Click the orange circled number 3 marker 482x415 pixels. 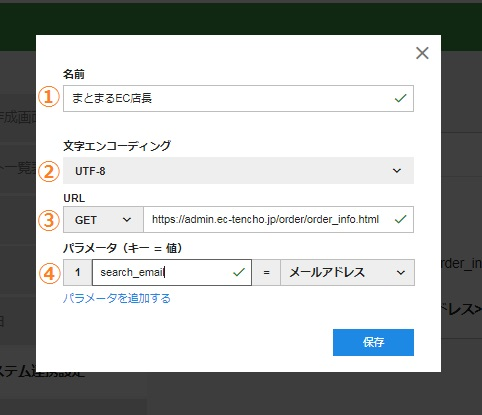coord(49,220)
